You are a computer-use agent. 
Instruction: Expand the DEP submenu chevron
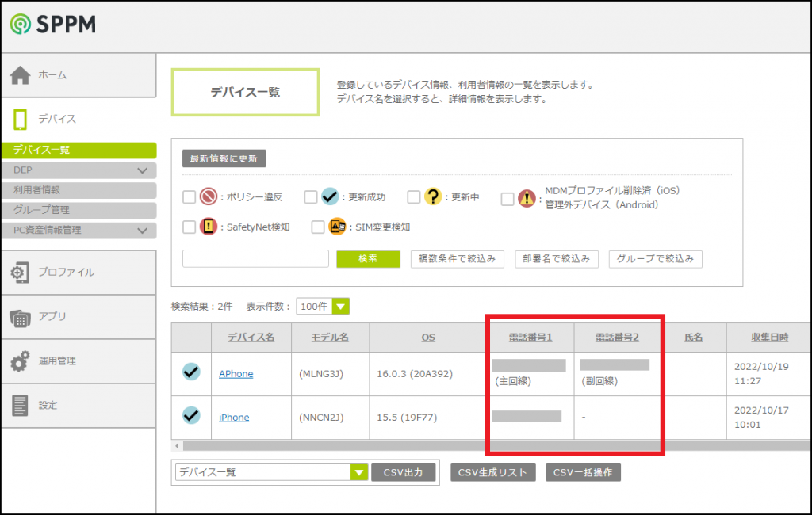coord(143,170)
